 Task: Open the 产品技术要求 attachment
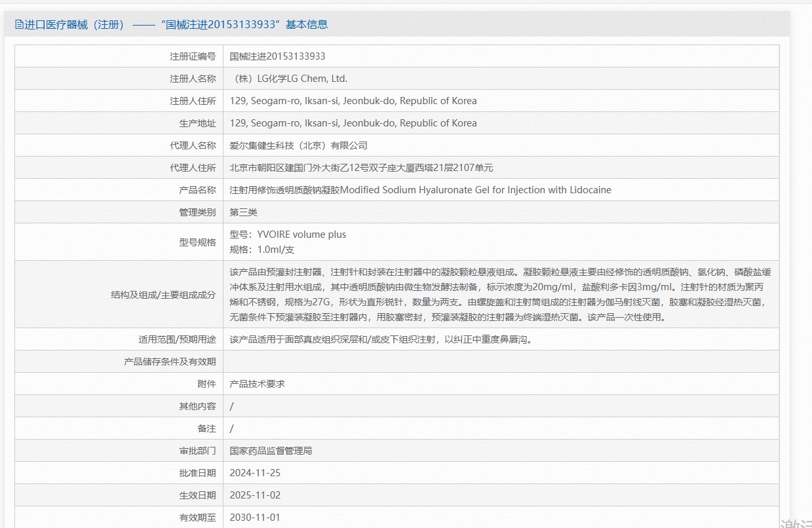click(257, 384)
